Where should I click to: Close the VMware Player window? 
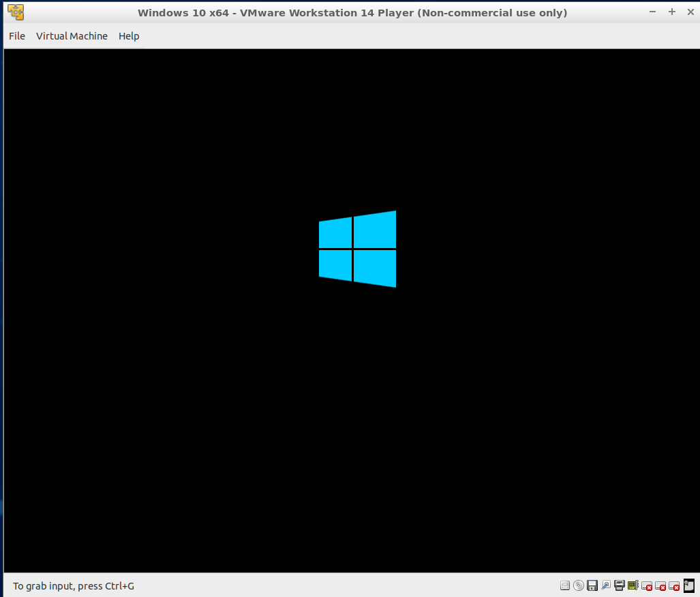[x=690, y=12]
